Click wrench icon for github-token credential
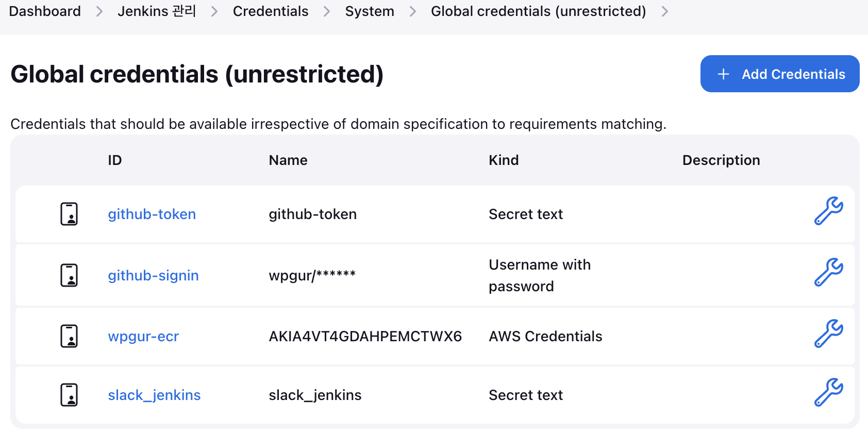The height and width of the screenshot is (433, 868). [x=828, y=211]
